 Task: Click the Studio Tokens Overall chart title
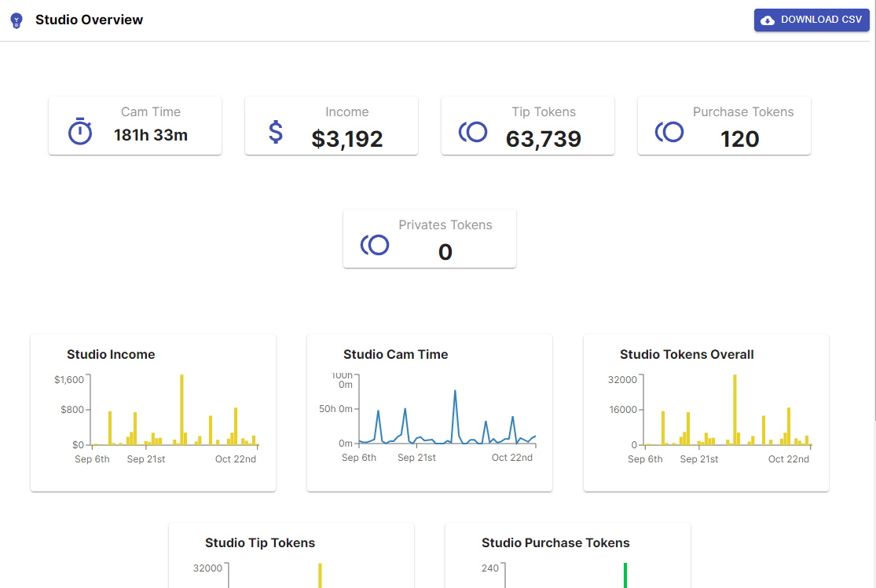pos(687,354)
